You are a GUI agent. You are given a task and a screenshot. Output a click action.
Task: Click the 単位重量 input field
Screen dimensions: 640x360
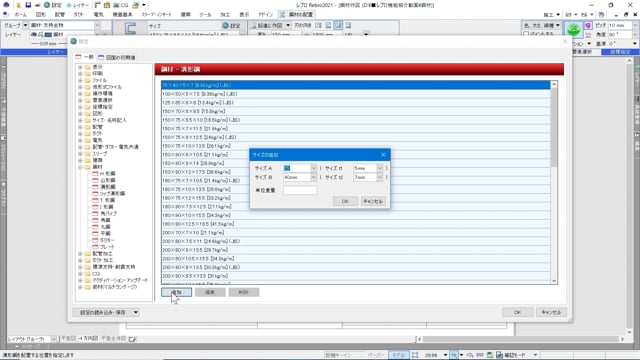(x=300, y=190)
